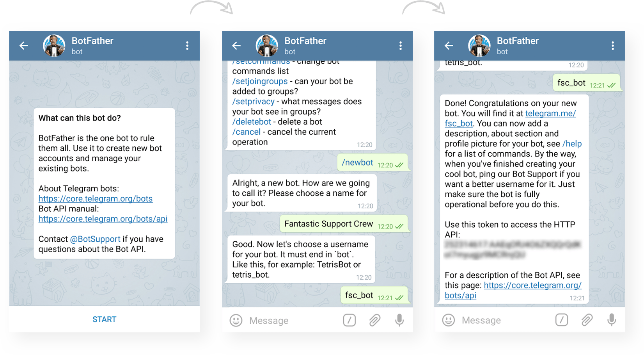The height and width of the screenshot is (355, 644).
Task: Tap the START button in first chat
Action: coord(104,319)
